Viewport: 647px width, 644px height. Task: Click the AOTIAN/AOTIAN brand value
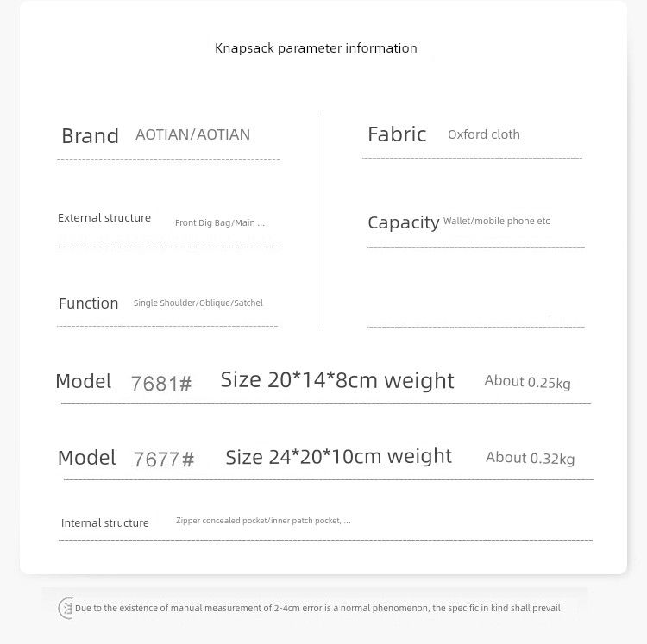pos(192,134)
